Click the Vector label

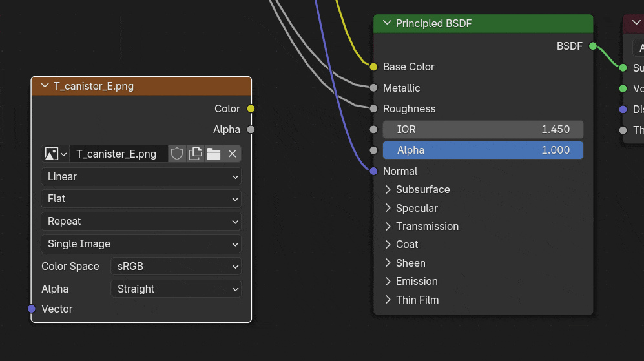click(x=57, y=309)
